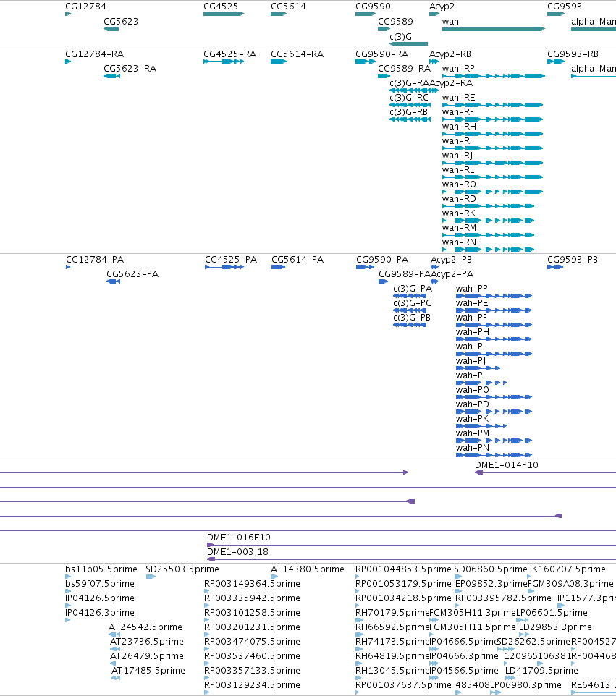Select the RH13045.5prime EST label

392,670
